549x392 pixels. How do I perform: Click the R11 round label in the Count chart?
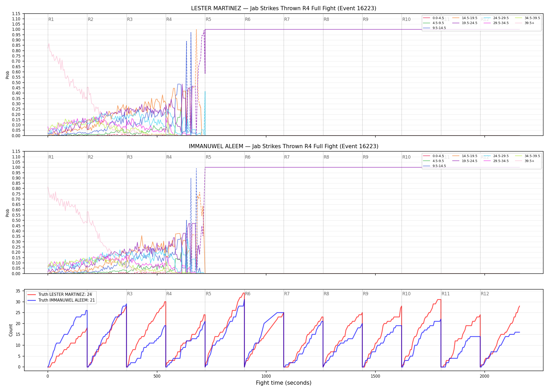point(446,294)
